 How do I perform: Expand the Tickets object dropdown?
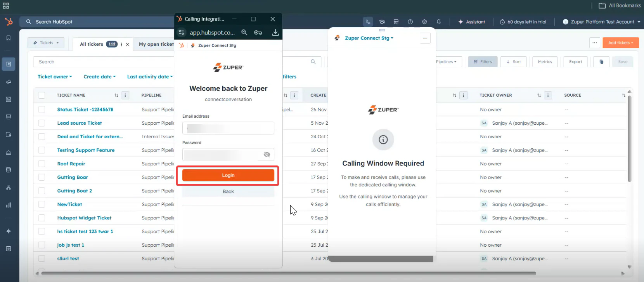(x=46, y=43)
